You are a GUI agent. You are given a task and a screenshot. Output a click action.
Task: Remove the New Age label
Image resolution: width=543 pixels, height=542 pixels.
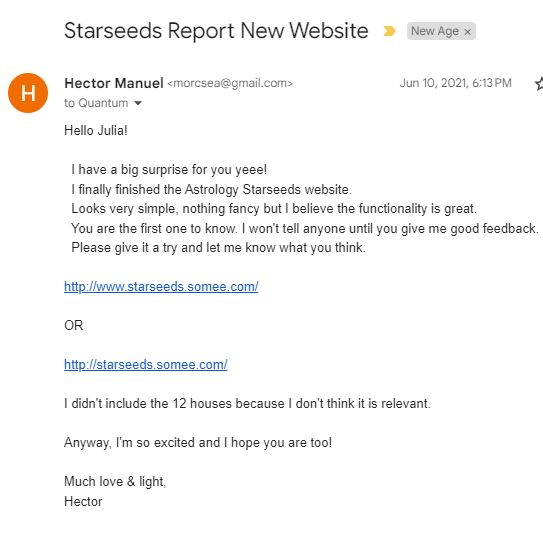pyautogui.click(x=468, y=32)
